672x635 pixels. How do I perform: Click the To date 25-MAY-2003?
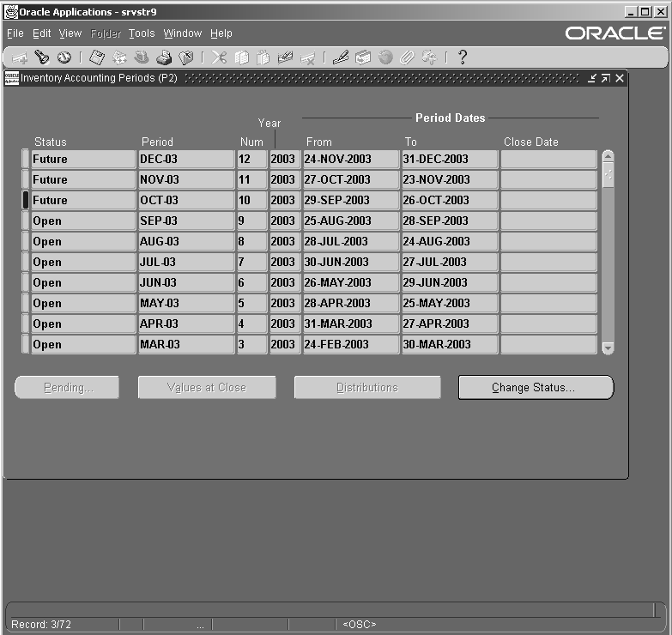pyautogui.click(x=449, y=303)
